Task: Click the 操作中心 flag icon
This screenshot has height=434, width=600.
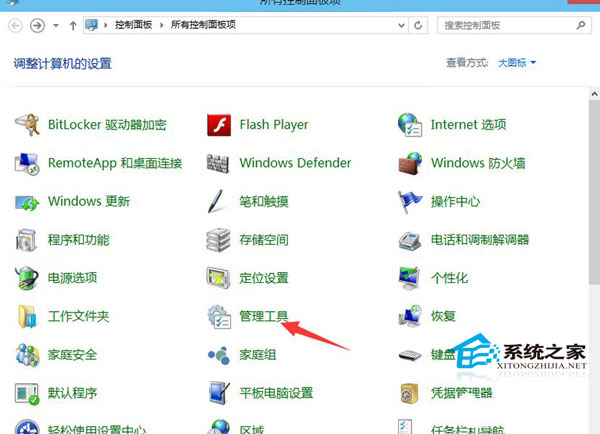Action: click(410, 202)
